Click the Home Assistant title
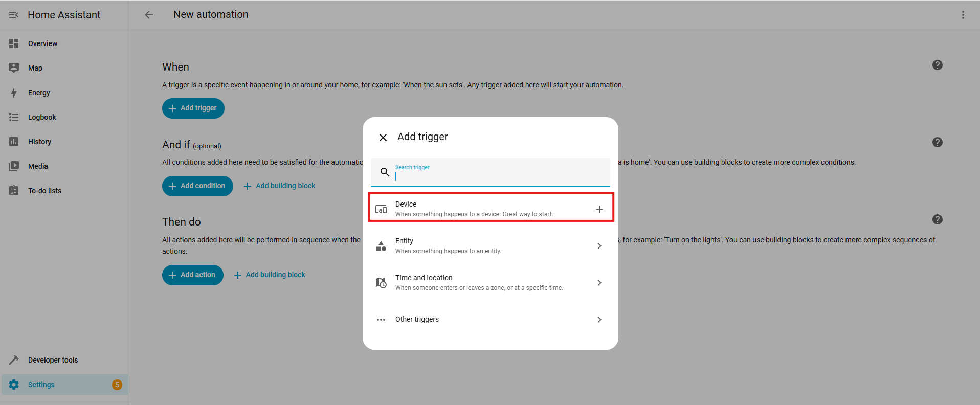The height and width of the screenshot is (405, 980). pyautogui.click(x=64, y=15)
